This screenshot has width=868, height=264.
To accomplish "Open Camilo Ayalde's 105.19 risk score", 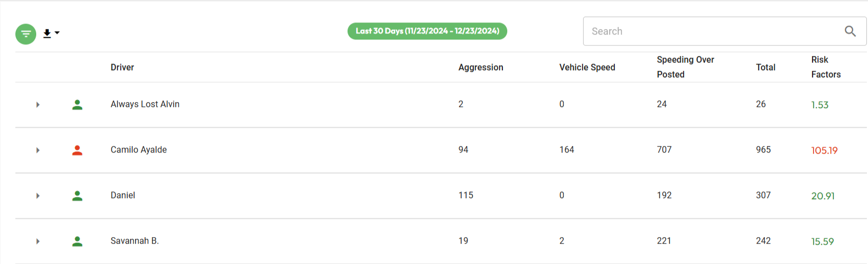I will (x=824, y=150).
